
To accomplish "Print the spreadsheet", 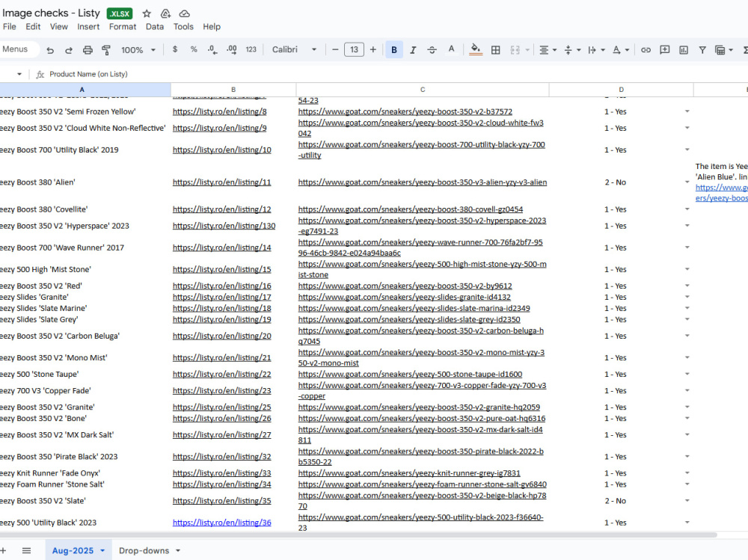I will point(88,49).
